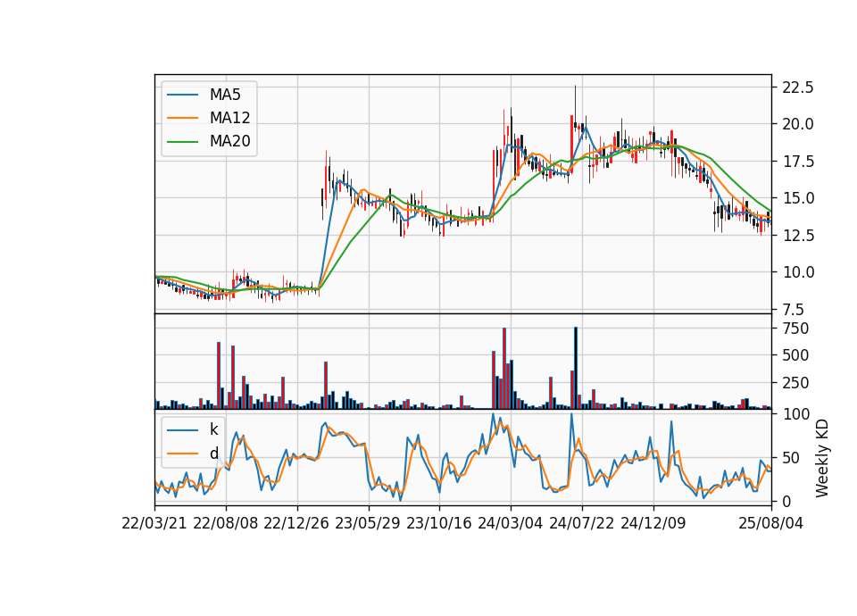Image resolution: width=857 pixels, height=616 pixels.
Task: Click the blue MA5 legend line
Action: (x=182, y=95)
